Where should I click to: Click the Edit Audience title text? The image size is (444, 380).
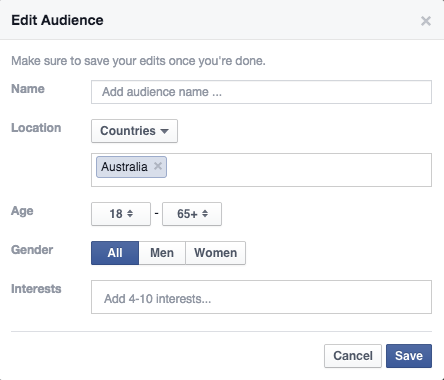(57, 20)
